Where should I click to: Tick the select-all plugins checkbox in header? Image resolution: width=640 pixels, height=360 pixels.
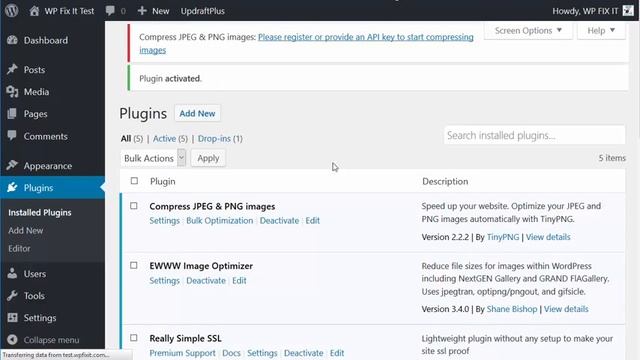click(134, 181)
